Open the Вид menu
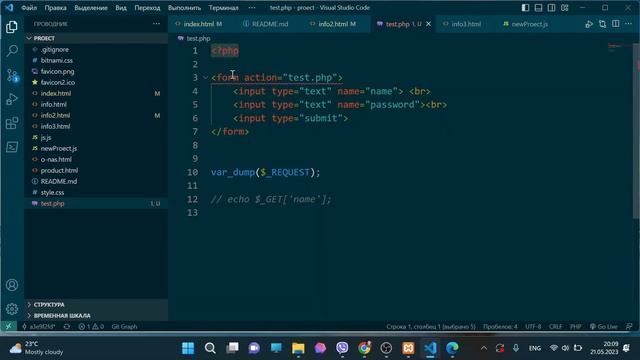640x360 pixels. click(121, 8)
